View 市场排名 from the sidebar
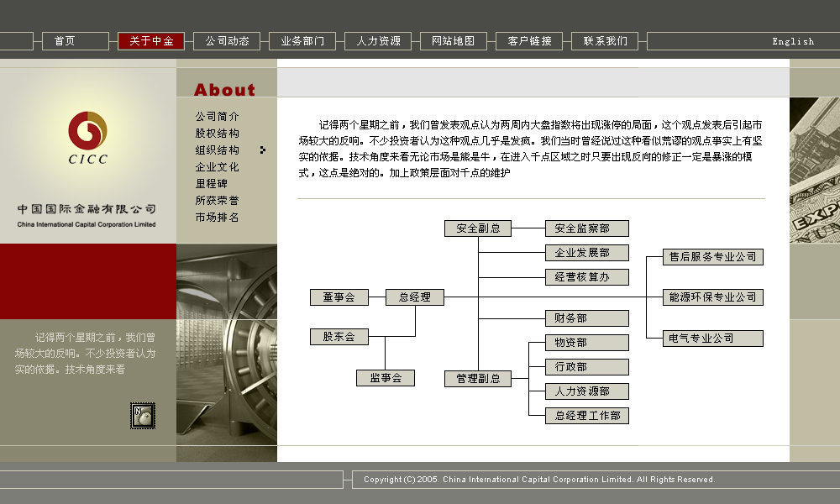The height and width of the screenshot is (504, 840). coord(217,218)
